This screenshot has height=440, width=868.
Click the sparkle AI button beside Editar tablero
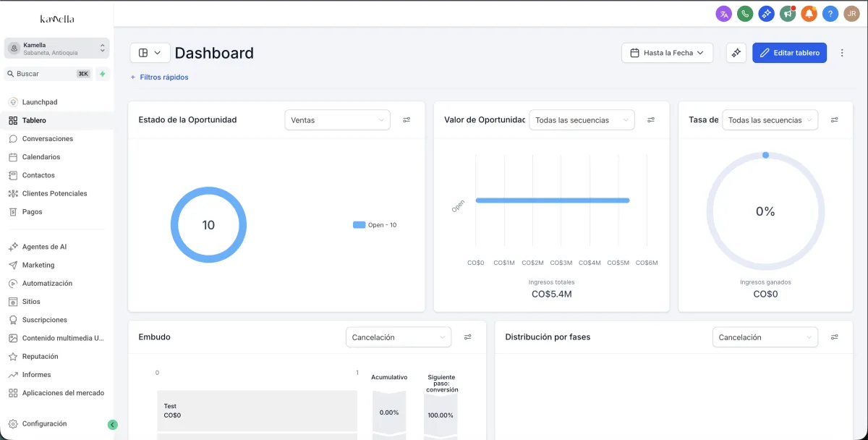click(736, 53)
